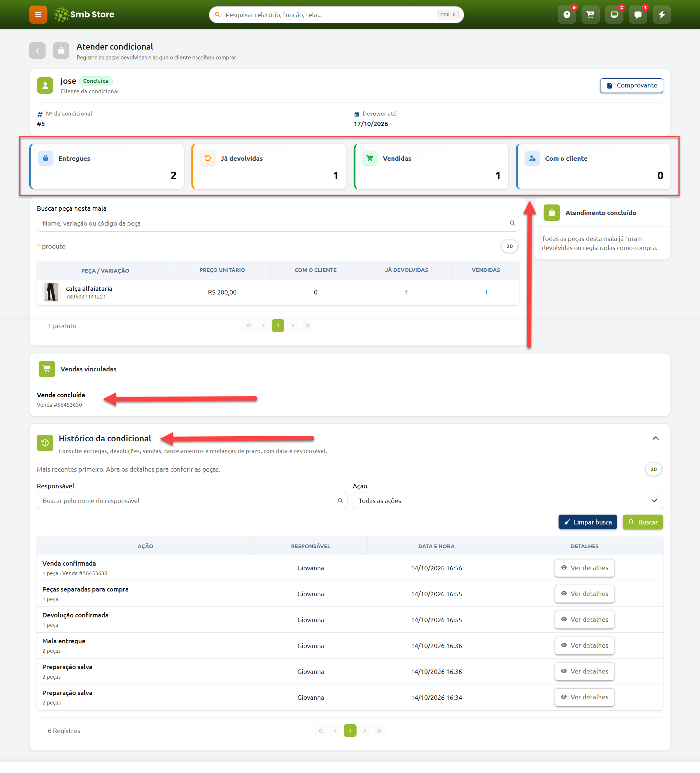
Task: Click the green Buscar button
Action: [x=642, y=522]
